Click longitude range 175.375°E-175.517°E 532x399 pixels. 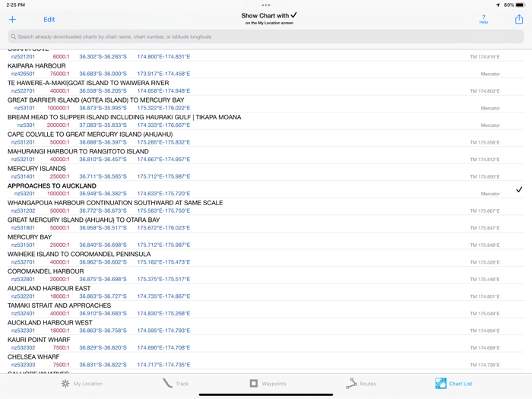tap(163, 279)
